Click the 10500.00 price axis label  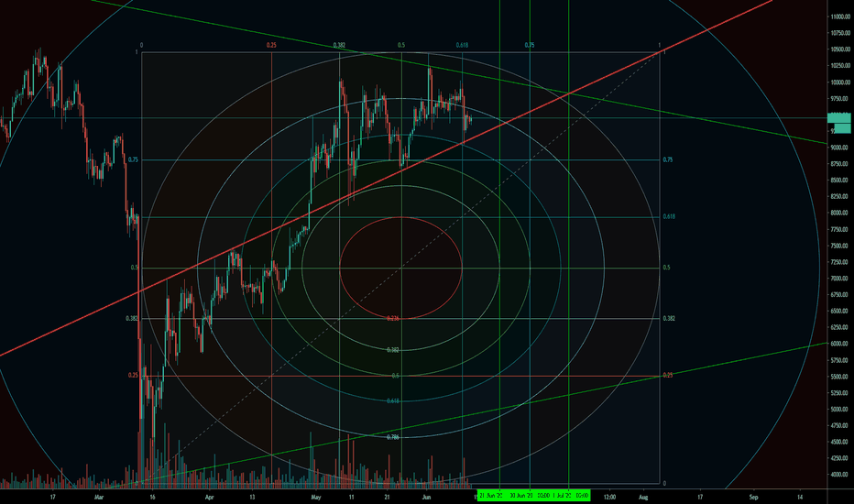(x=840, y=49)
